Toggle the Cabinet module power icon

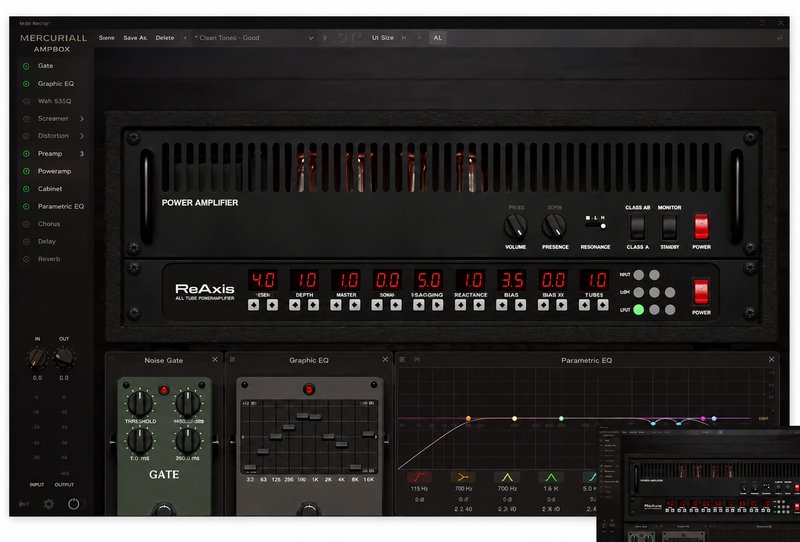click(x=26, y=189)
